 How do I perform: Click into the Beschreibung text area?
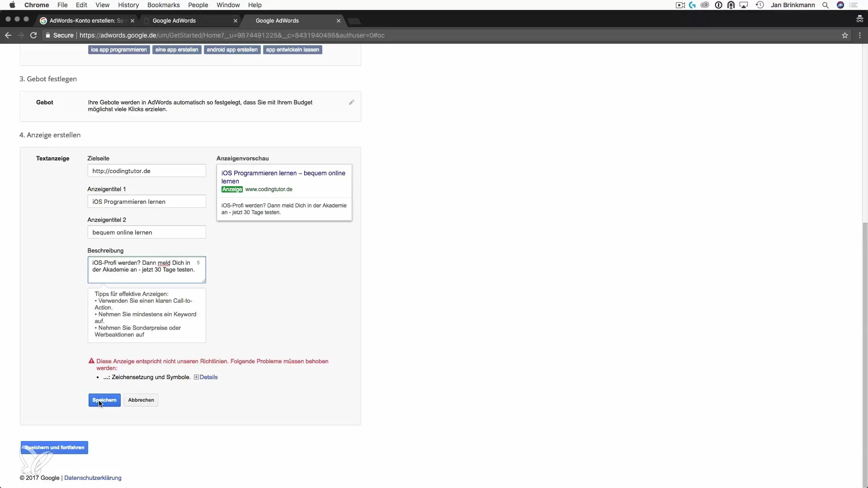(x=146, y=270)
